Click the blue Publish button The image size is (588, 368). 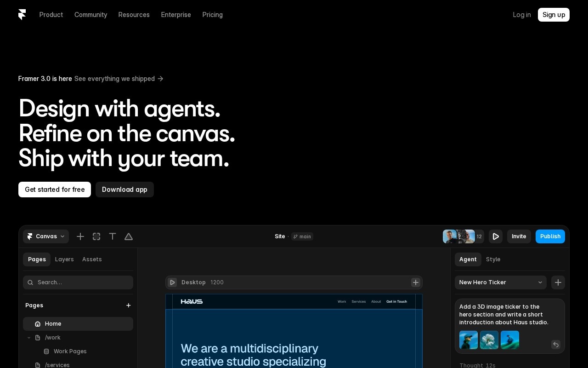(550, 236)
